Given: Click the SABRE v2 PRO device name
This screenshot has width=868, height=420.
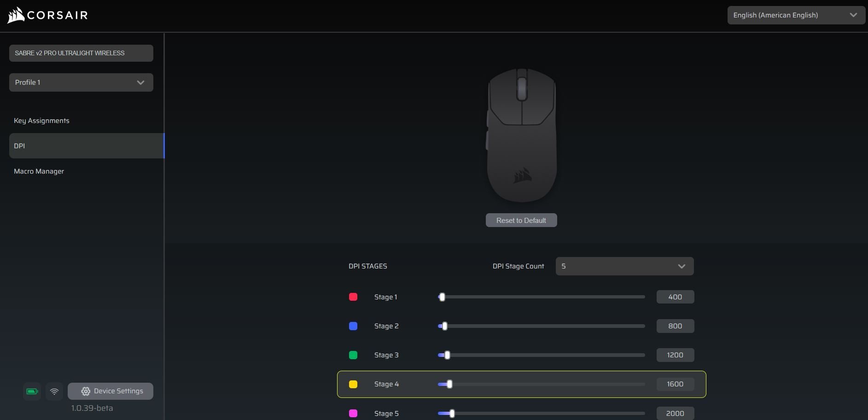Looking at the screenshot, I should (81, 53).
